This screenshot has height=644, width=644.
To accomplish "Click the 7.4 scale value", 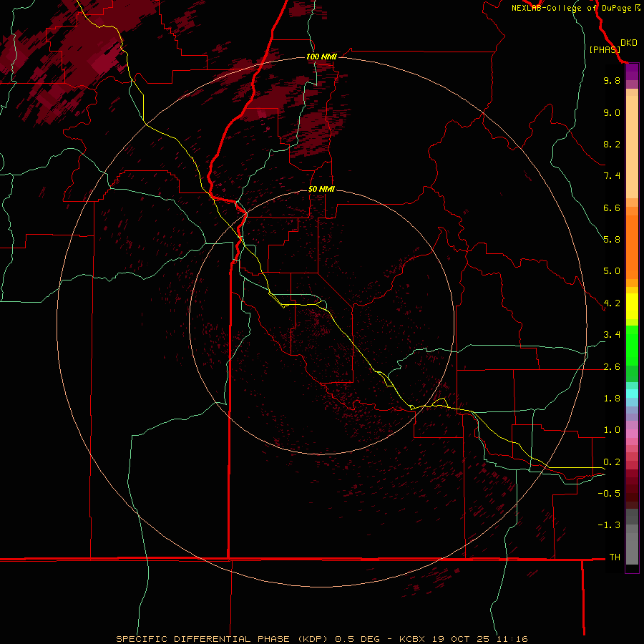I will (612, 176).
